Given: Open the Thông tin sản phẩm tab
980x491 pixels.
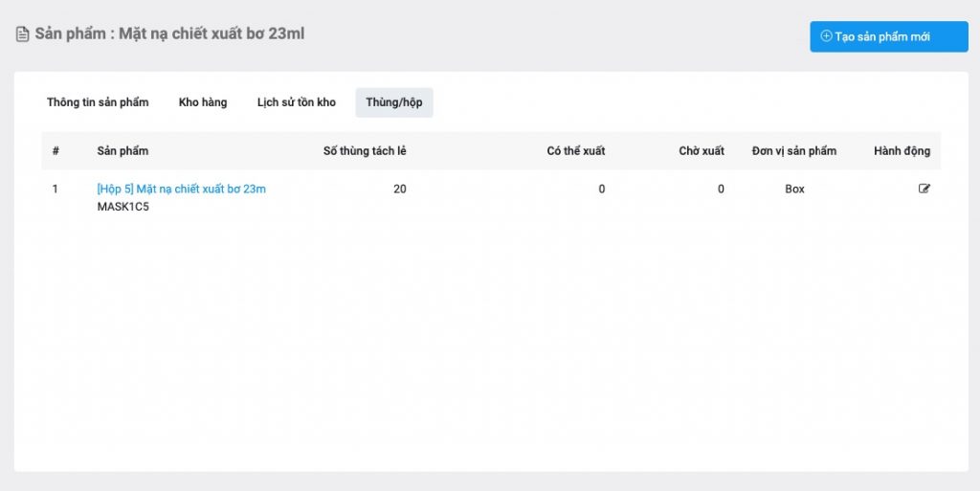Looking at the screenshot, I should (98, 102).
